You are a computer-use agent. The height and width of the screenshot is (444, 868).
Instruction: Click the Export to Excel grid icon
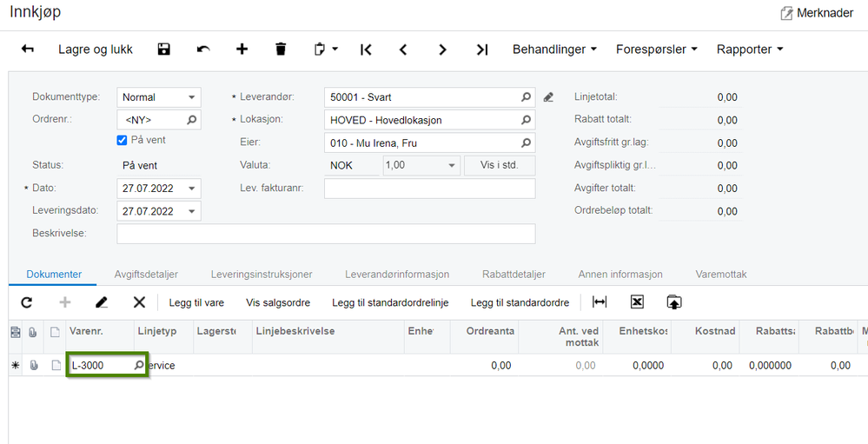(637, 302)
